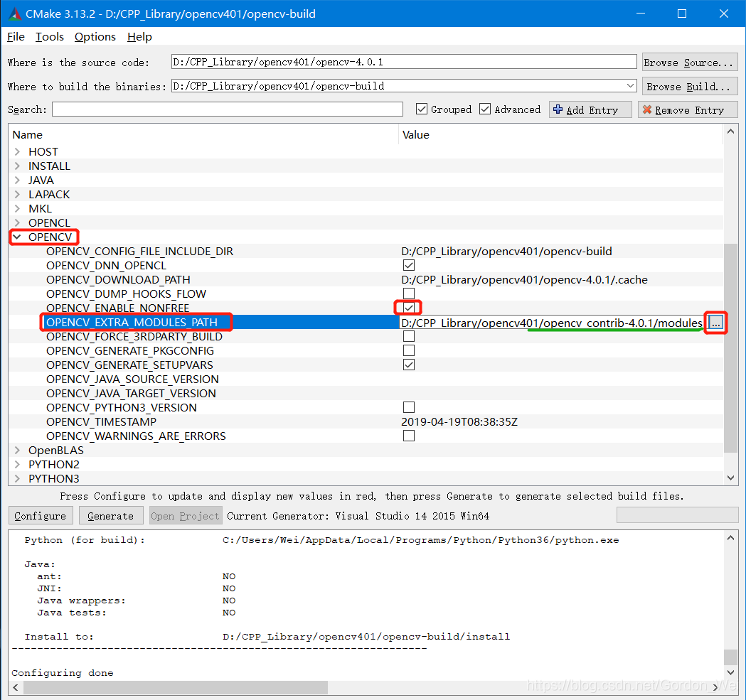Collapse the OPENCV group
This screenshot has height=700, width=746.
click(x=16, y=237)
